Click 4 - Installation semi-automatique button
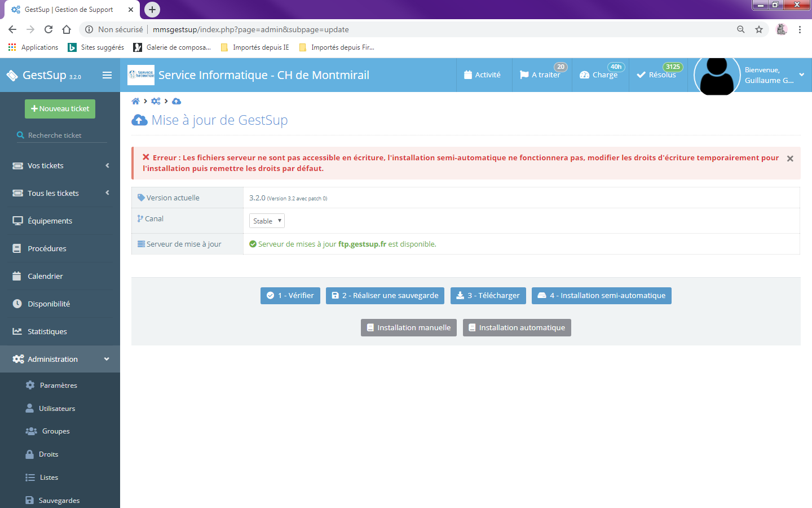Image resolution: width=812 pixels, height=508 pixels. (x=602, y=296)
